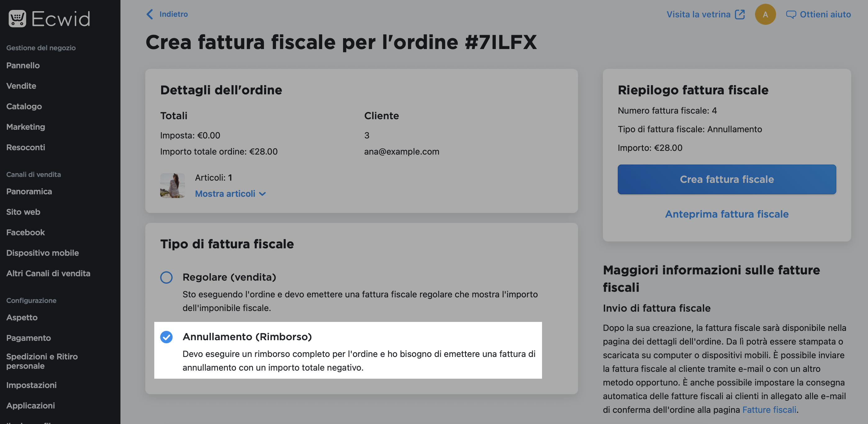
Task: Select the Annullamento (Rimborso) radio option
Action: tap(166, 337)
